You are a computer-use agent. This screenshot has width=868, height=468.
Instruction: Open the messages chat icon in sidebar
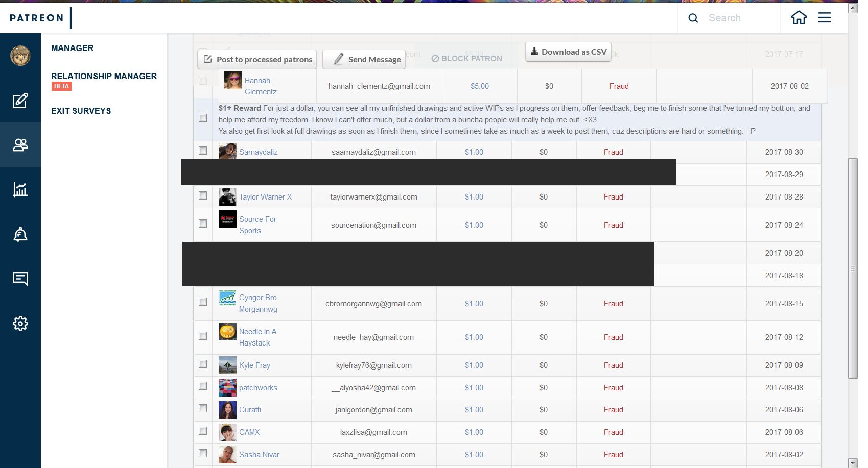[x=20, y=279]
